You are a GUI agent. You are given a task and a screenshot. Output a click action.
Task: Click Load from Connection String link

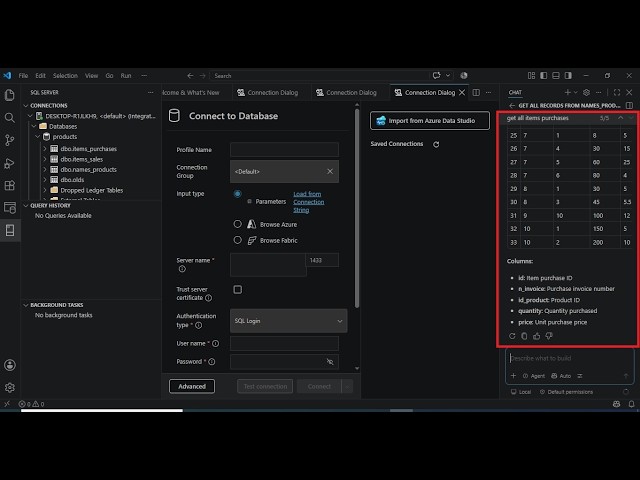309,202
